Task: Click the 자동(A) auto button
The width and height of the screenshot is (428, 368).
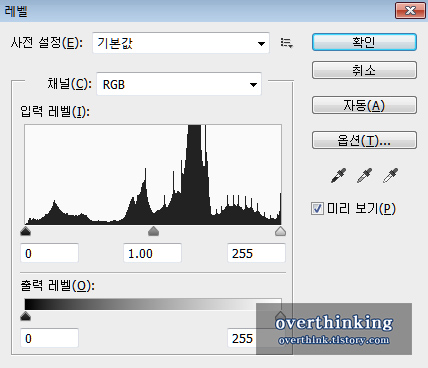Action: [364, 105]
